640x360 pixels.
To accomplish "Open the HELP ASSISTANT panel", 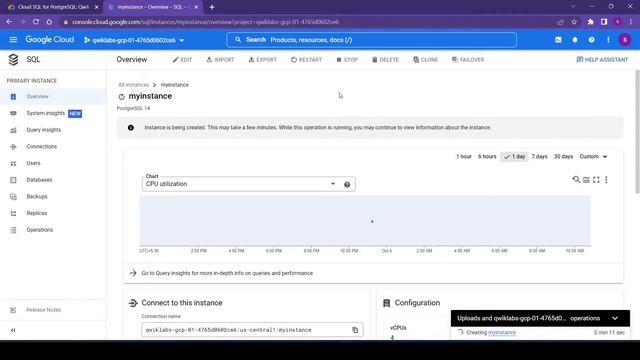I will point(602,60).
